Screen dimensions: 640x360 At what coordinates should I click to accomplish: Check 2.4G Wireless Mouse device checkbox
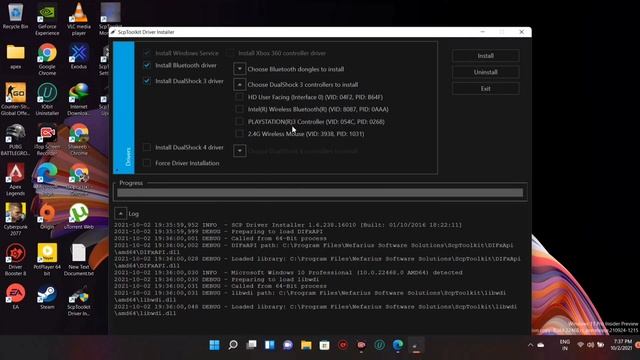[240, 134]
